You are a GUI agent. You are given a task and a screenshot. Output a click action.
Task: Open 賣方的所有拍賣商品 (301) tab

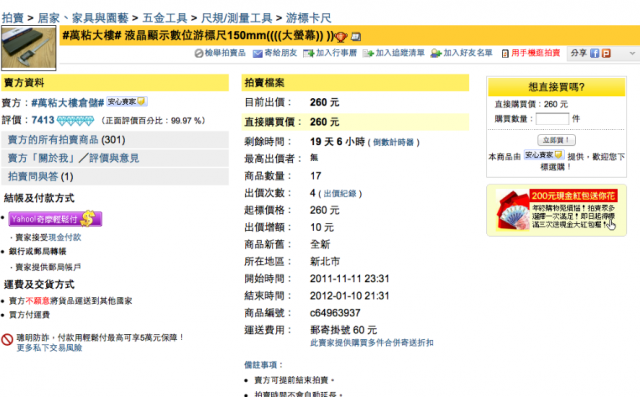click(x=115, y=140)
